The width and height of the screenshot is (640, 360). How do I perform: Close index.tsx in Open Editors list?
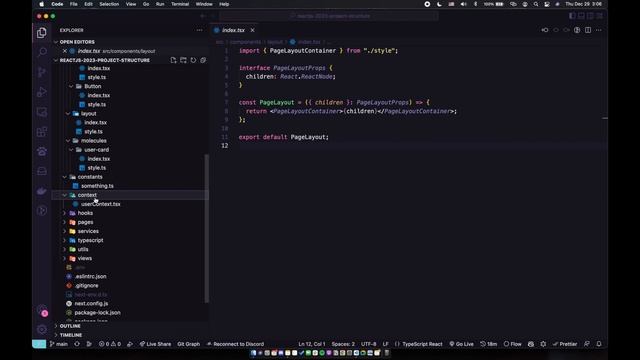click(64, 51)
